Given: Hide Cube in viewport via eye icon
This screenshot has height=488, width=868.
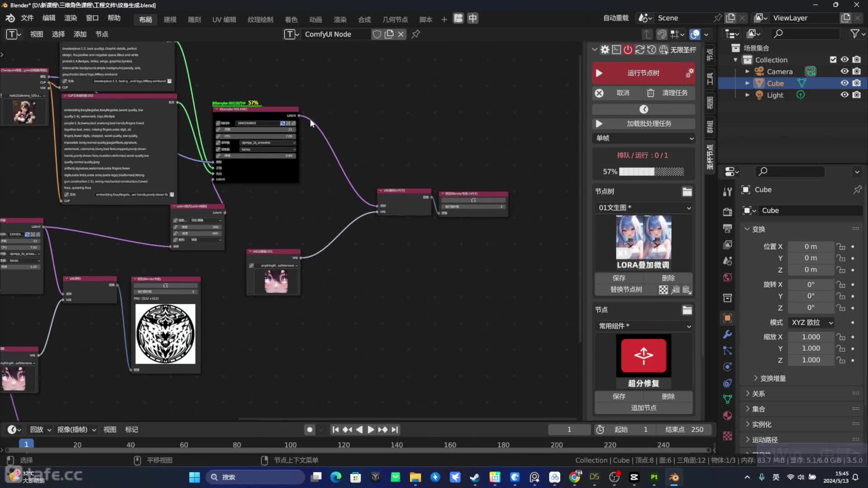Looking at the screenshot, I should point(844,83).
